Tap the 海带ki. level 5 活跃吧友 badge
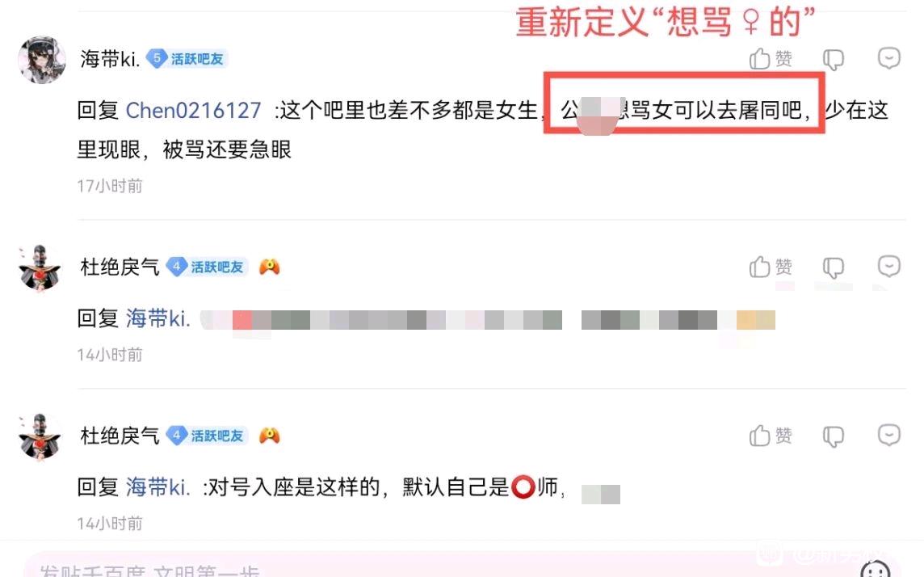Image resolution: width=924 pixels, height=577 pixels. (187, 59)
